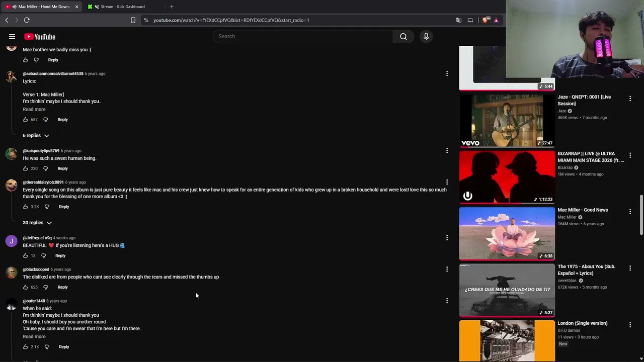The image size is (644, 362).
Task: Go to the YouTube home logo
Action: [x=40, y=37]
